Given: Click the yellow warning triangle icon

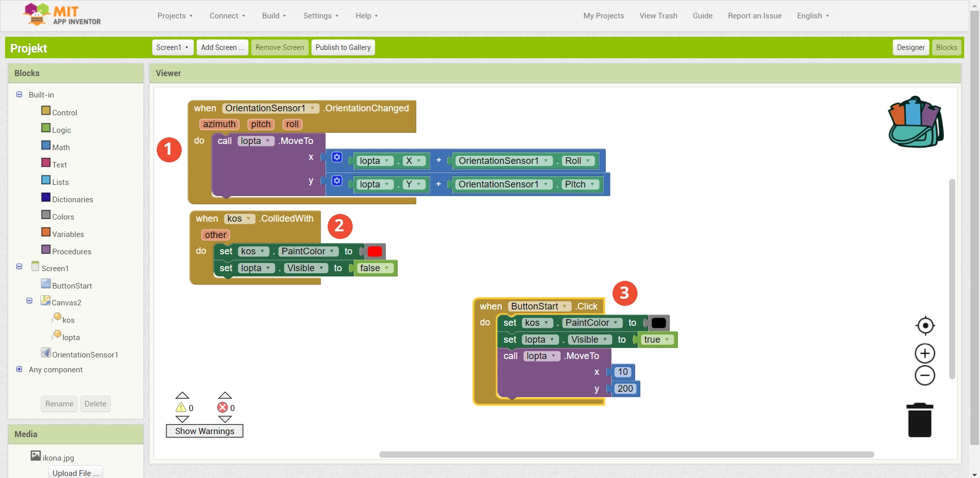Looking at the screenshot, I should point(181,407).
